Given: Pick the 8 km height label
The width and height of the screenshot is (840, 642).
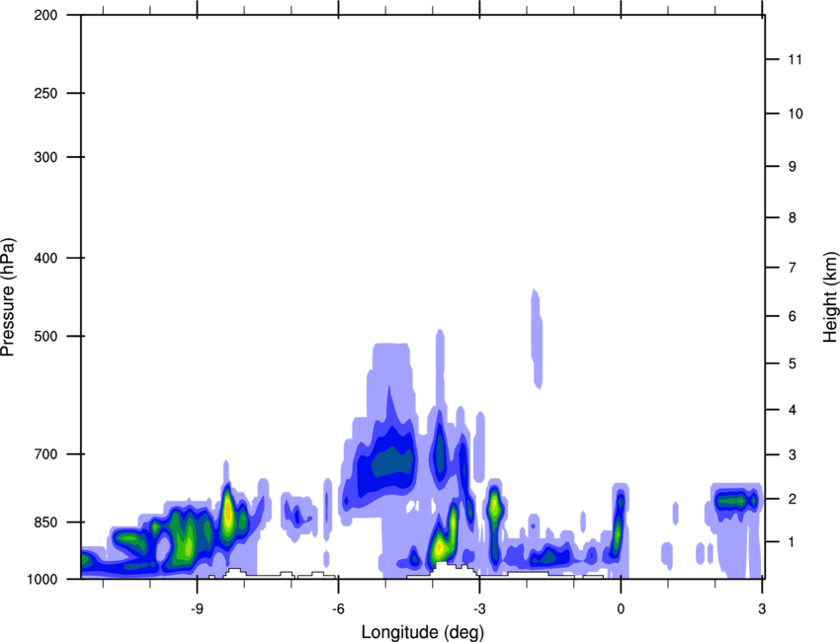Looking at the screenshot, I should tap(793, 218).
